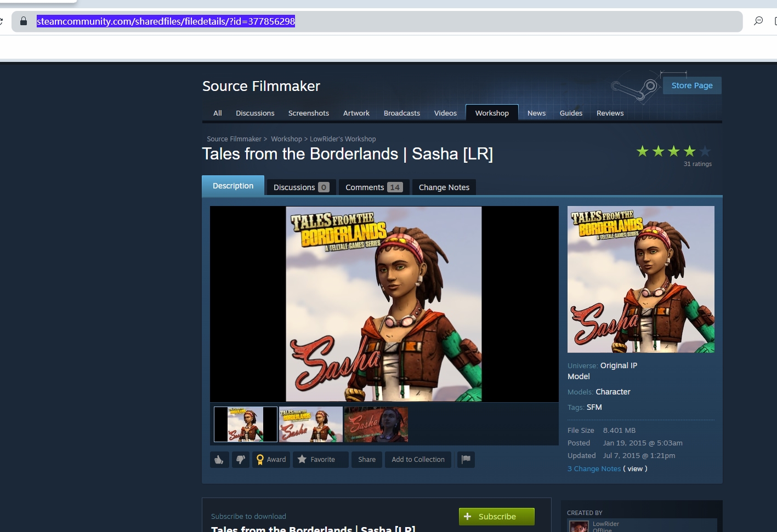Click the browser zoom magnifier icon

point(758,21)
